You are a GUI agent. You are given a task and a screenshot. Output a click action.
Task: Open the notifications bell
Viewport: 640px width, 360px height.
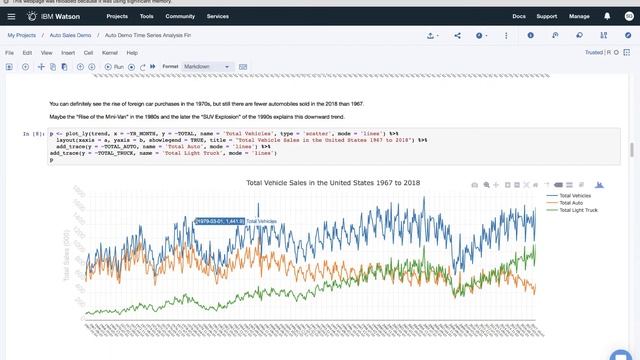click(x=607, y=16)
